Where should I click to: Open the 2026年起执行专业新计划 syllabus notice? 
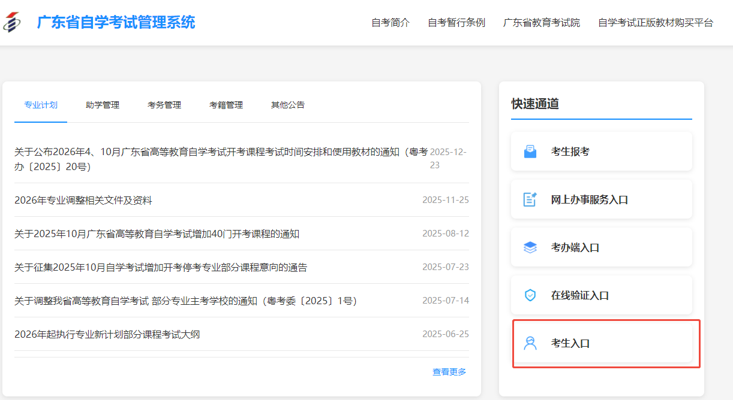107,334
